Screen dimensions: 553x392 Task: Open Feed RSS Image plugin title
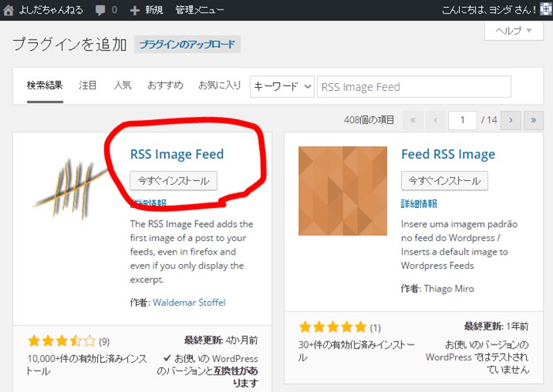(448, 154)
